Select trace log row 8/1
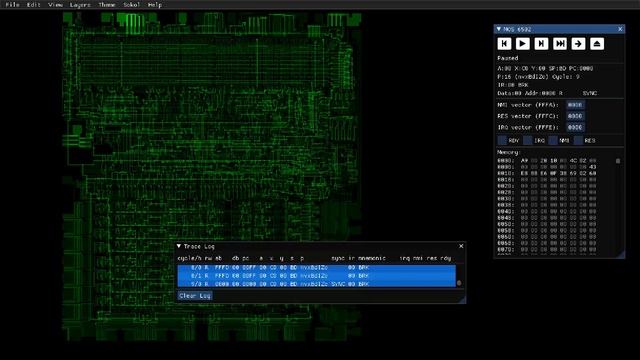This screenshot has height=360, width=640. [x=316, y=276]
